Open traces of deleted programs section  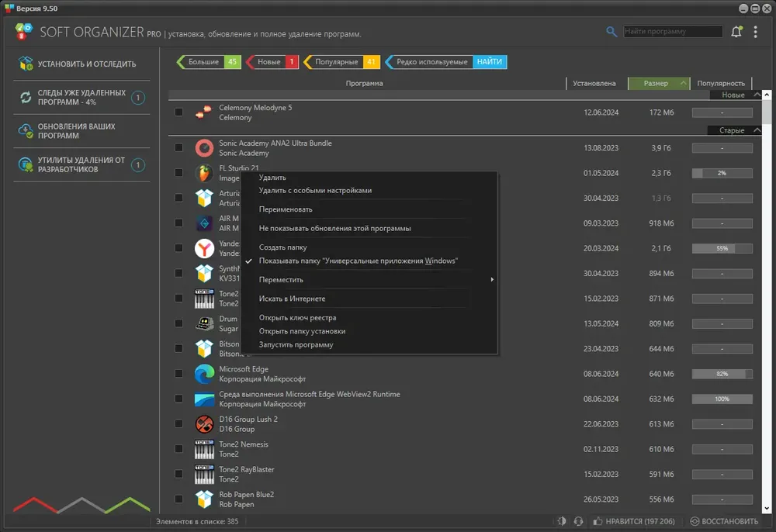click(x=82, y=98)
